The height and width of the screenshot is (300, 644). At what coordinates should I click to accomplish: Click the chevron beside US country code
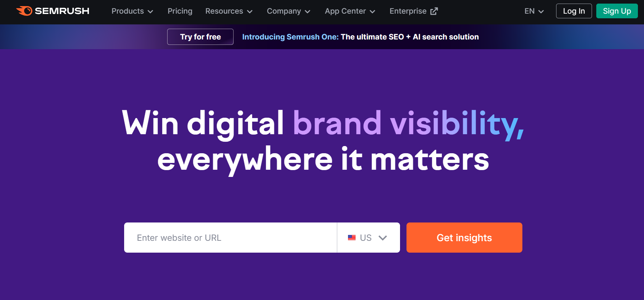tap(383, 238)
